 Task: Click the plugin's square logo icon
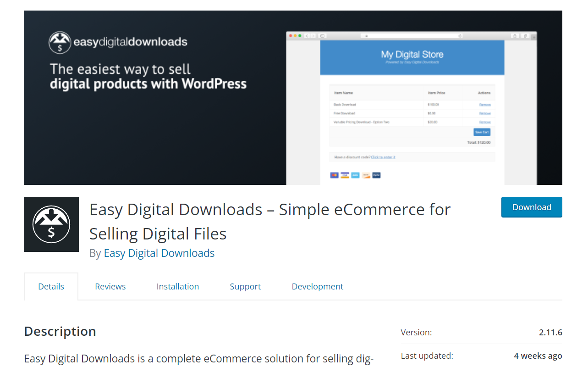click(51, 224)
